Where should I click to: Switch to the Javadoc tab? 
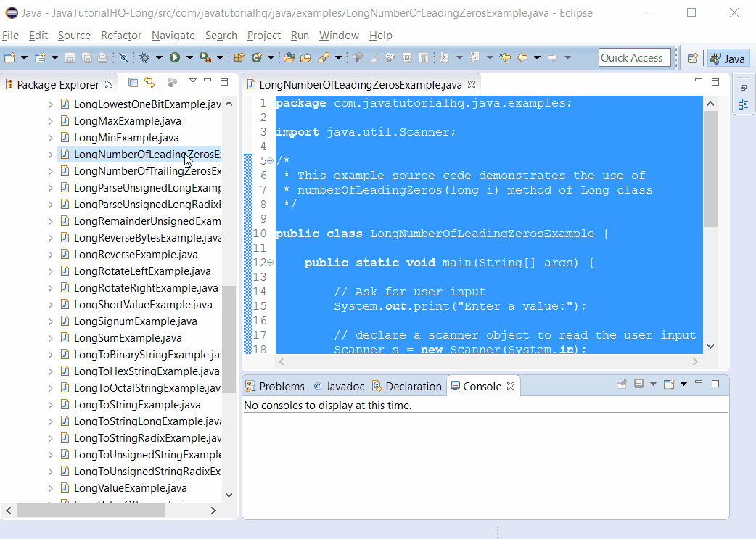tap(339, 387)
